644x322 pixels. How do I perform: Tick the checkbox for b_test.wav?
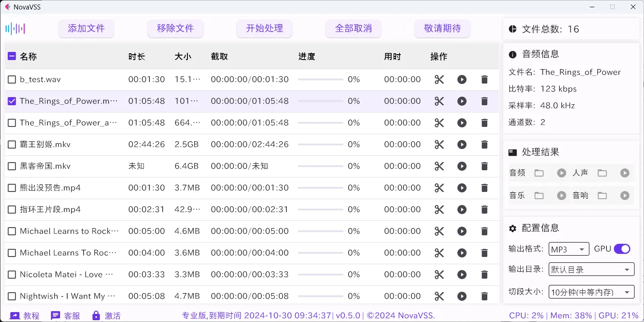[x=12, y=79]
